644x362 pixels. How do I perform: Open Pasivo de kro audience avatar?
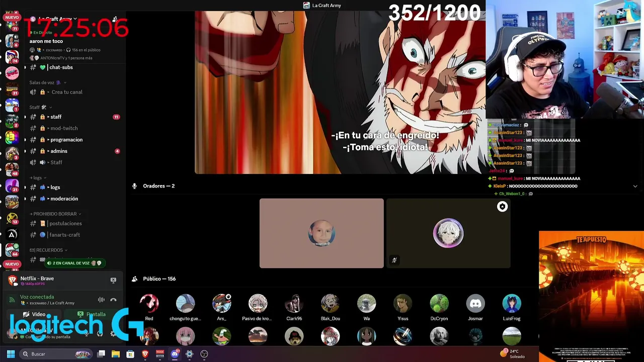[x=258, y=304]
